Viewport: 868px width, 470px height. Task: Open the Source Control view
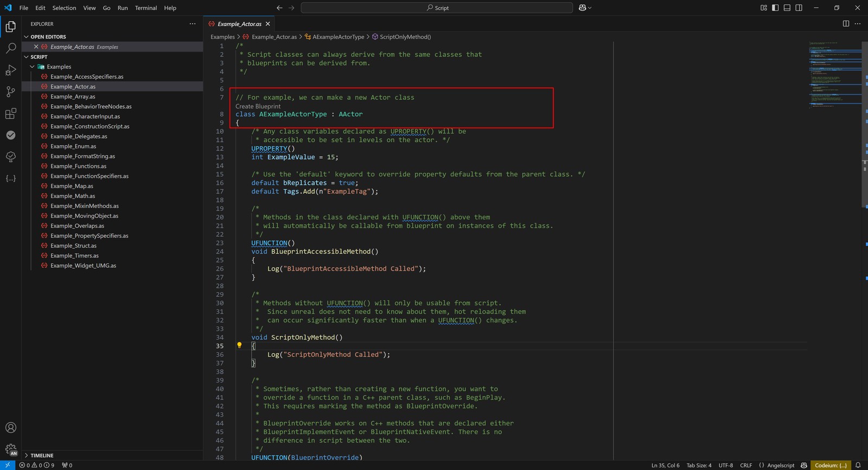point(10,92)
